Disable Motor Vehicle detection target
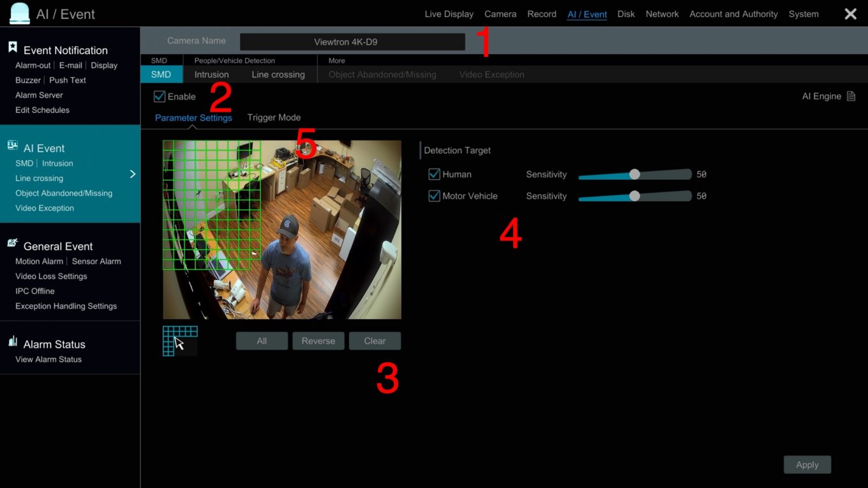 click(x=434, y=196)
